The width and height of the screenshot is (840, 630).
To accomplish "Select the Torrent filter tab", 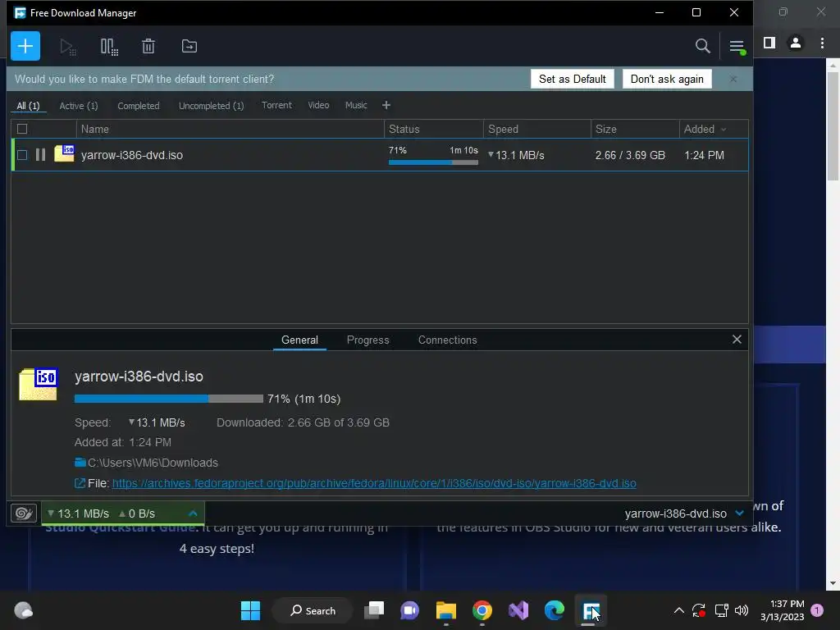I will click(276, 105).
